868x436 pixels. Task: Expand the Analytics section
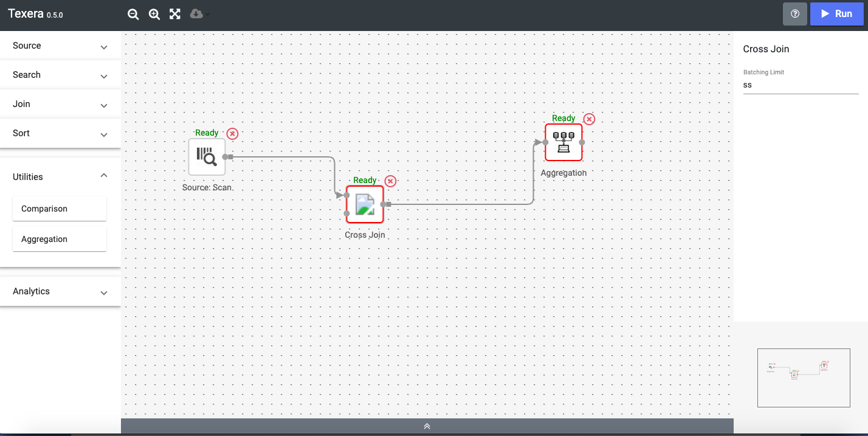[x=59, y=291]
